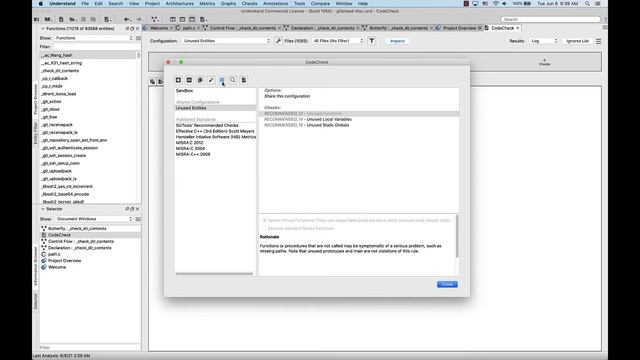The height and width of the screenshot is (360, 640).
Task: Click the rationale pane vertical scrollbar
Action: (457, 237)
